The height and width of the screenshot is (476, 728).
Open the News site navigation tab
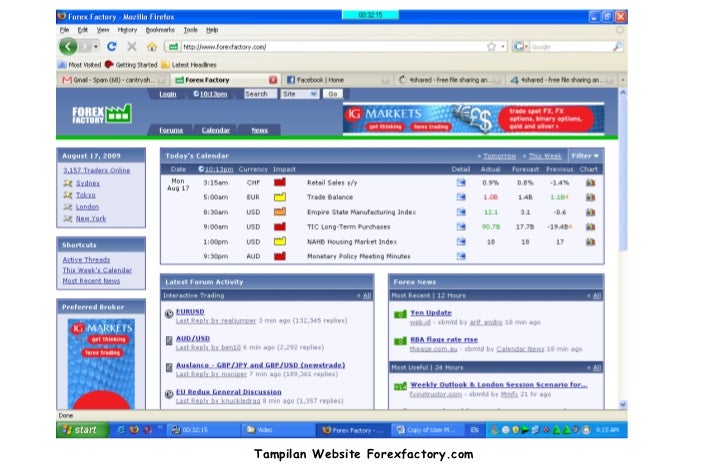point(260,130)
